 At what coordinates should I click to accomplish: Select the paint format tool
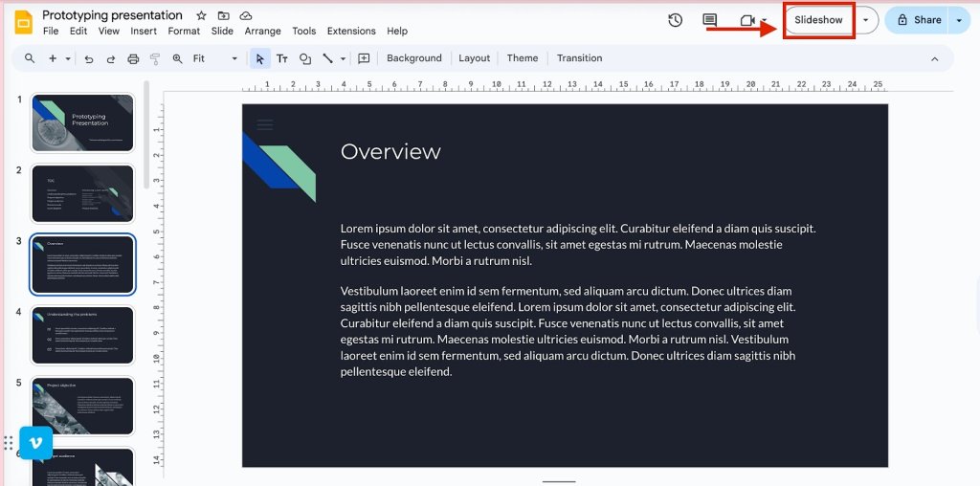155,58
